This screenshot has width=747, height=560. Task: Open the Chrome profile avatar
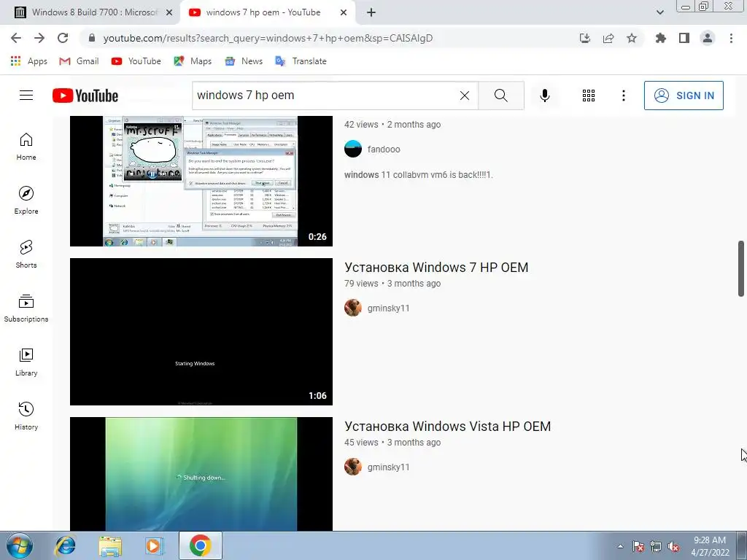[708, 38]
